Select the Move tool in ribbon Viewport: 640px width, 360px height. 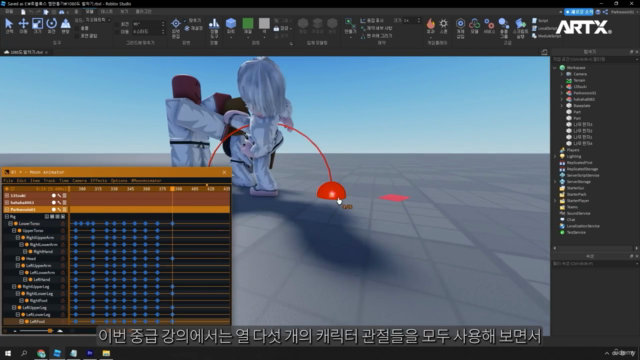(23, 26)
